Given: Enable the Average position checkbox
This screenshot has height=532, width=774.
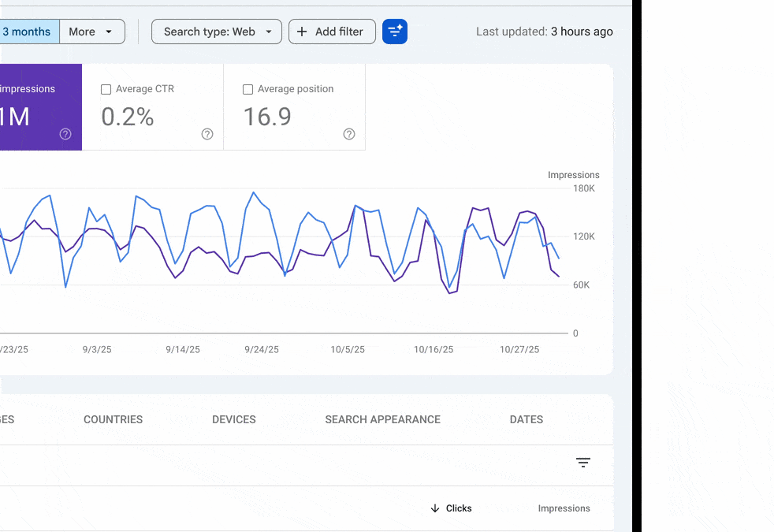Looking at the screenshot, I should click(x=248, y=89).
